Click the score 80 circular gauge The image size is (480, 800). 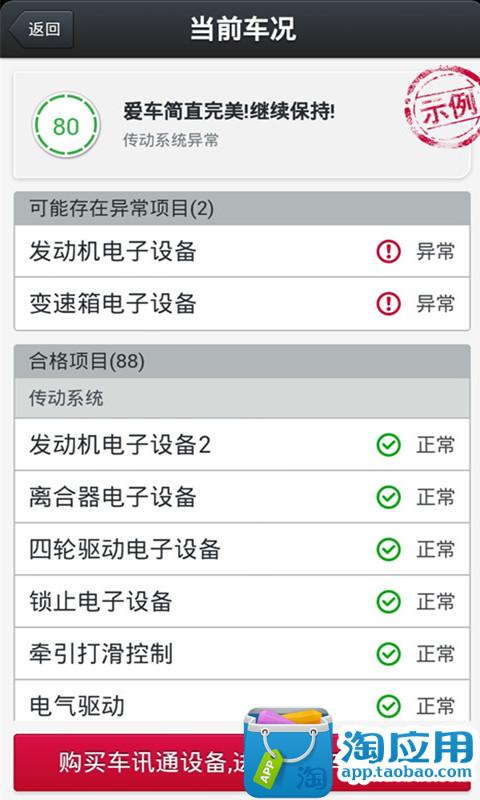coord(66,126)
